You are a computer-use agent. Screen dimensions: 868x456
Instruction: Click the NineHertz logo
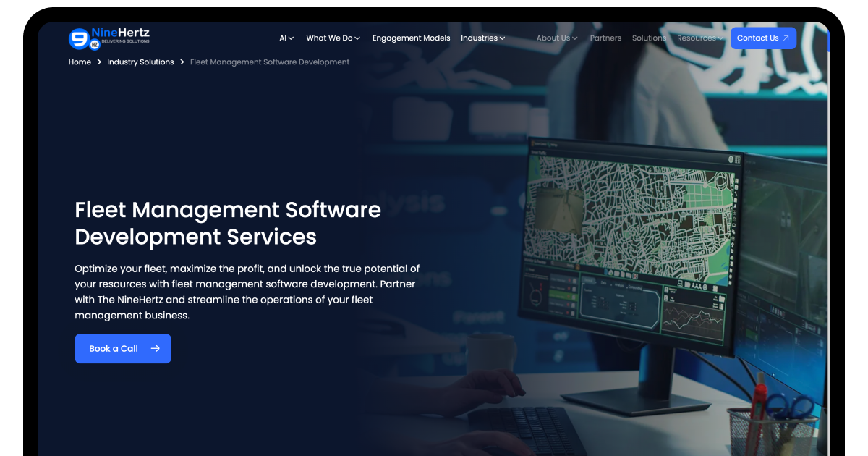109,38
